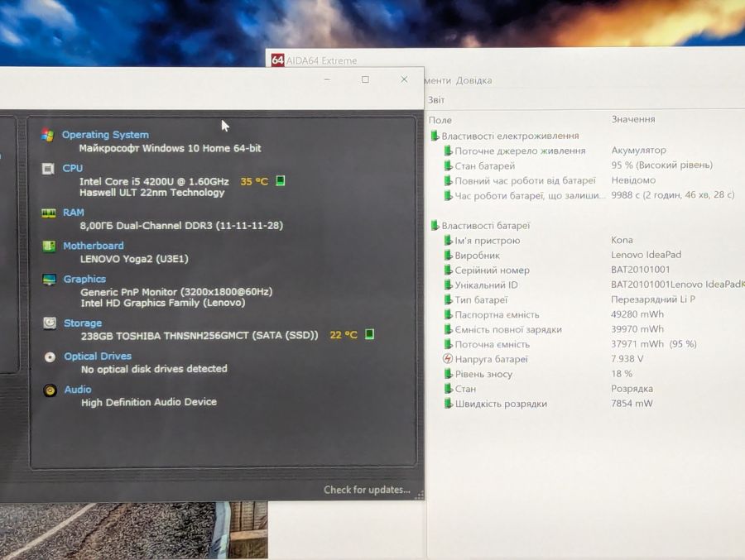Click the green Storage temperature indicator icon
This screenshot has width=745, height=560.
tap(369, 334)
